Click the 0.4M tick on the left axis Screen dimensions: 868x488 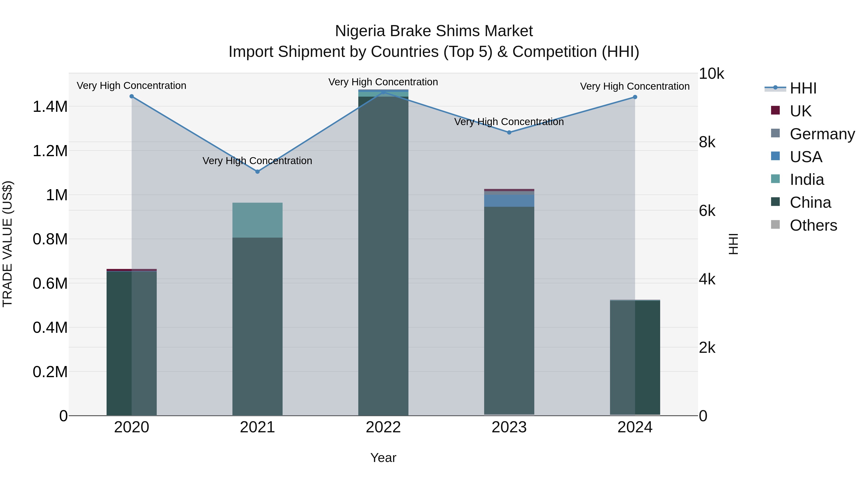tap(50, 328)
